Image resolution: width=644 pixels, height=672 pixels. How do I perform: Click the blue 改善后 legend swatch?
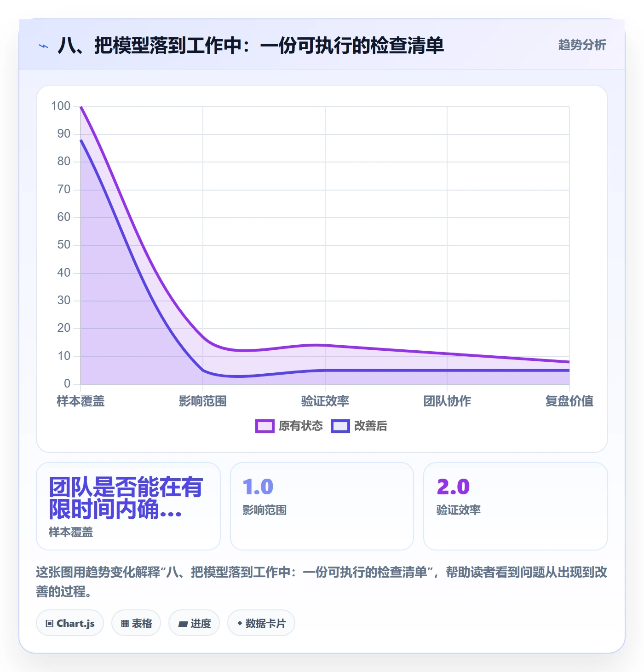pos(340,426)
